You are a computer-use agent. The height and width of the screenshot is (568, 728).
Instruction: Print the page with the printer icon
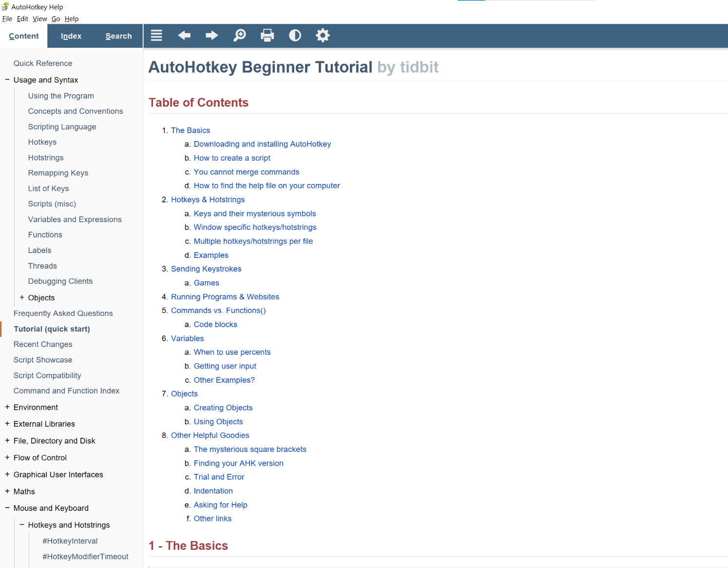[267, 36]
